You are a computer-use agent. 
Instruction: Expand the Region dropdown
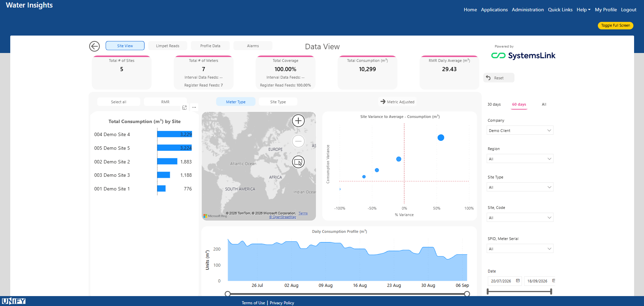tap(520, 159)
